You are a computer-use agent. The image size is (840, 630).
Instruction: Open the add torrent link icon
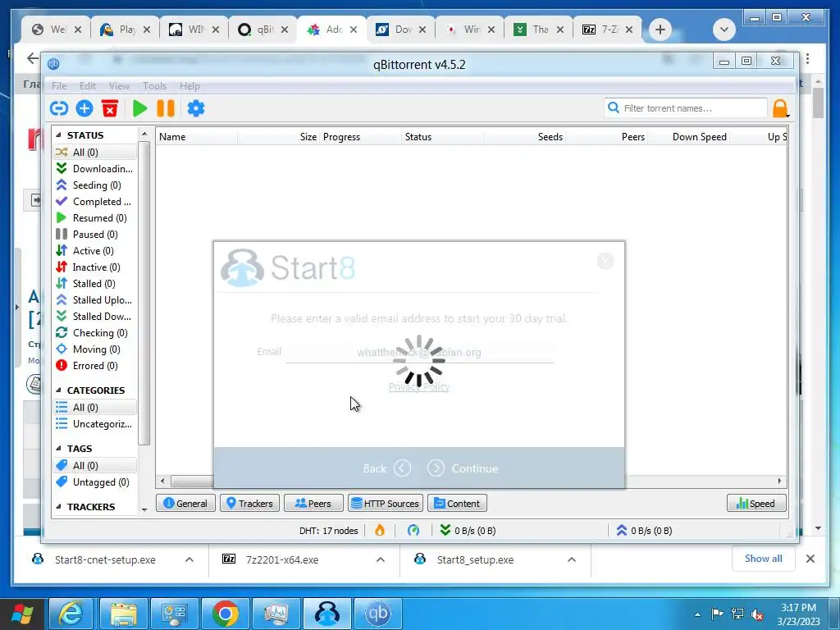59,108
